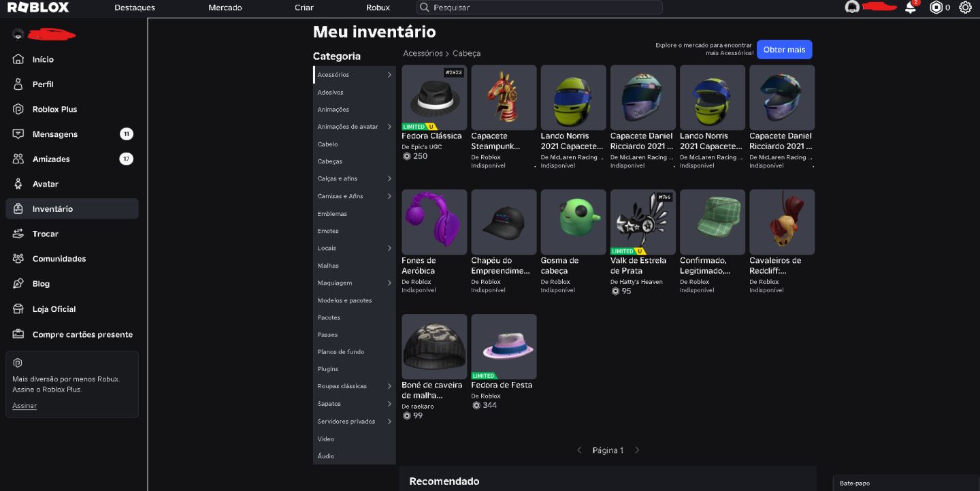Click the Loja Oficial shop icon

[x=18, y=308]
